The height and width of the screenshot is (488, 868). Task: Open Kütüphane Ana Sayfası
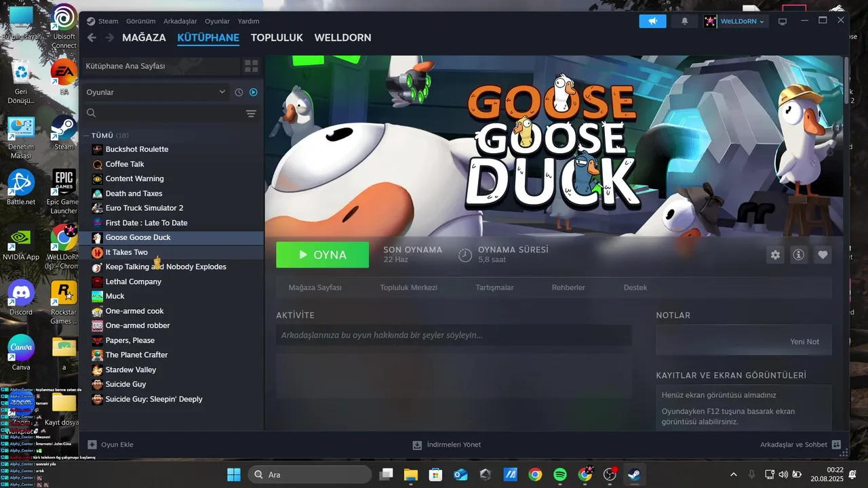(161, 66)
